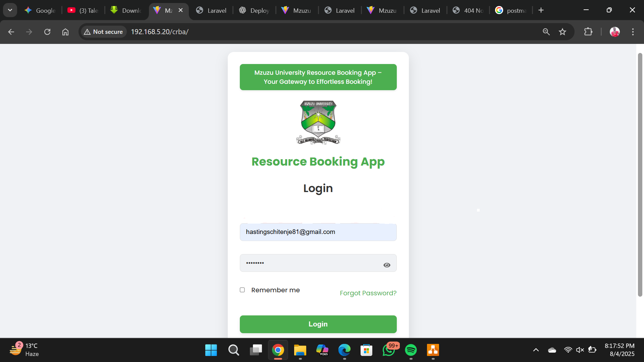
Task: Click the email input field
Action: [318, 232]
